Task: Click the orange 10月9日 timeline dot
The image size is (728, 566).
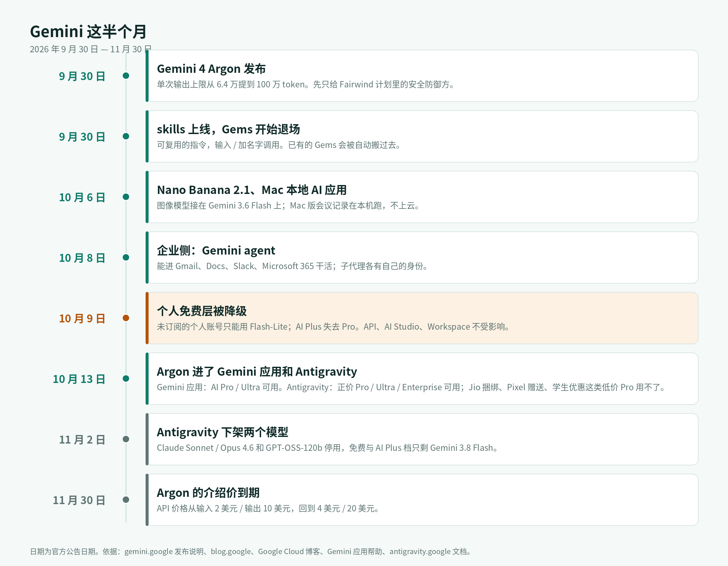Action: 126,318
